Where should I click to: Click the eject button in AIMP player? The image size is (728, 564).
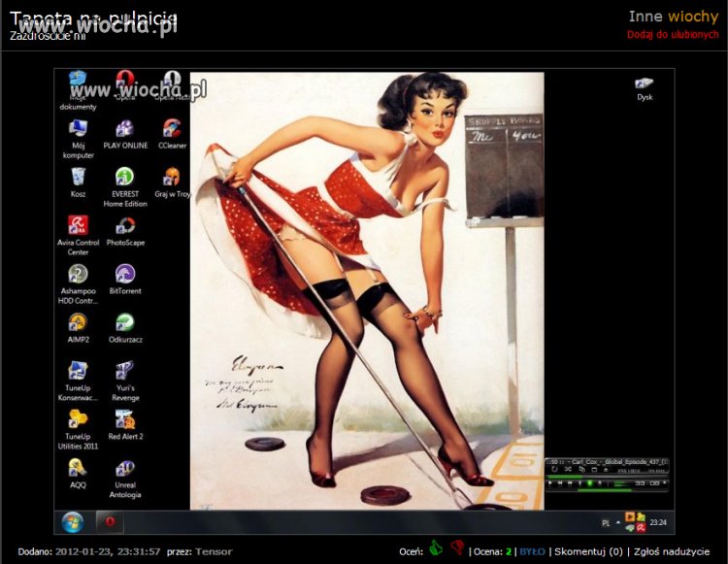pyautogui.click(x=606, y=470)
